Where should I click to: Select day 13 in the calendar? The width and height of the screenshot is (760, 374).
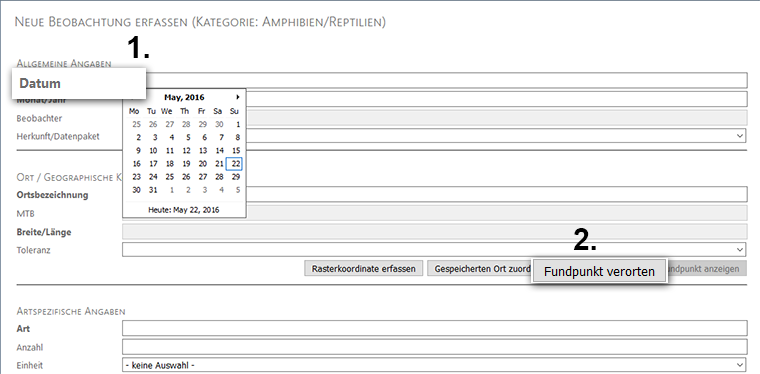pyautogui.click(x=203, y=151)
